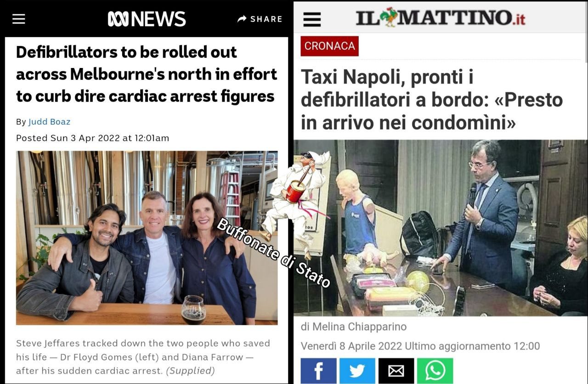Share article via email envelope icon

click(396, 371)
